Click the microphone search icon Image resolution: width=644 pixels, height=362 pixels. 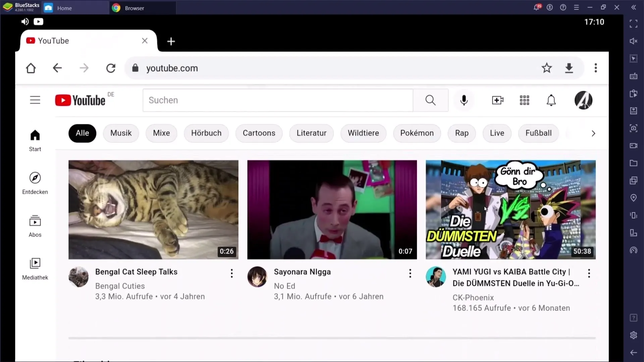[x=464, y=100]
